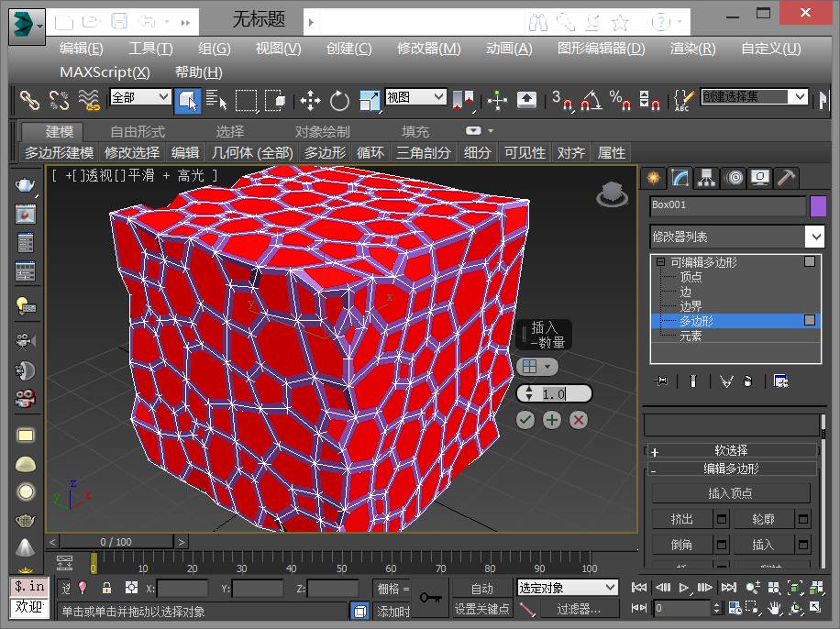
Task: Click the Play Animation button
Action: pyautogui.click(x=683, y=588)
